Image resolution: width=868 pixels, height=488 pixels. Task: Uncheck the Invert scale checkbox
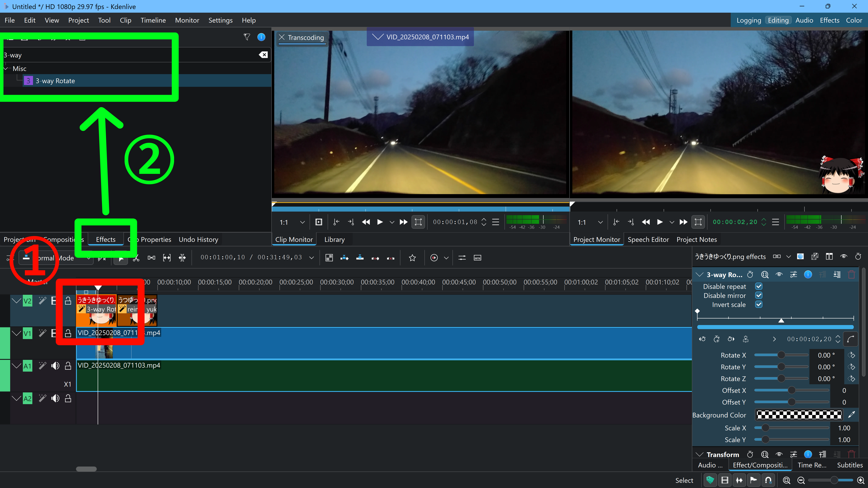(759, 304)
